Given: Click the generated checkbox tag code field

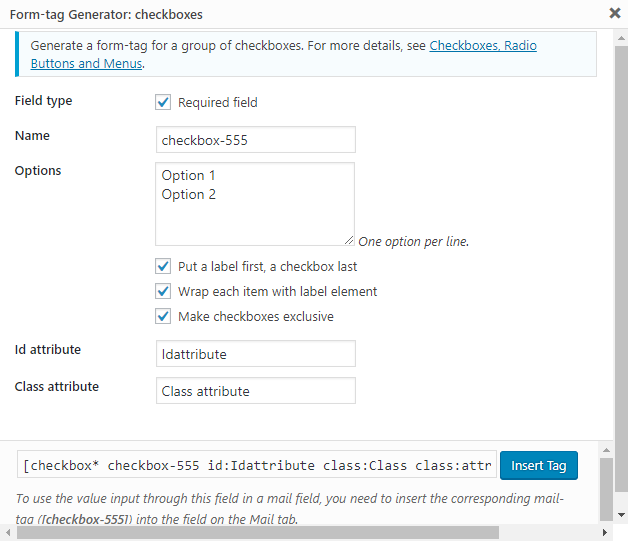Looking at the screenshot, I should tap(256, 466).
